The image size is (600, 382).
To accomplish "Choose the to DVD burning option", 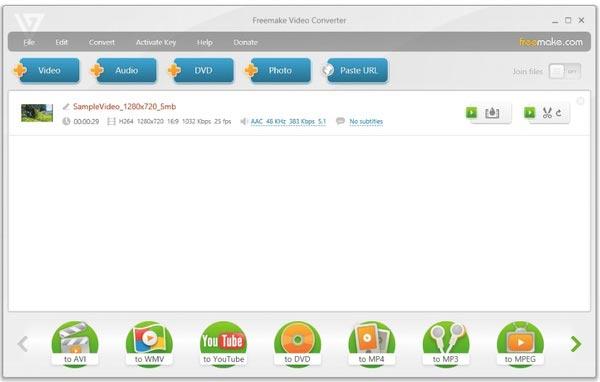I will [297, 344].
